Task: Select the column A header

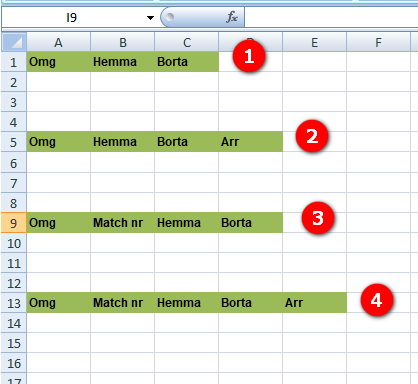Action: tap(58, 42)
